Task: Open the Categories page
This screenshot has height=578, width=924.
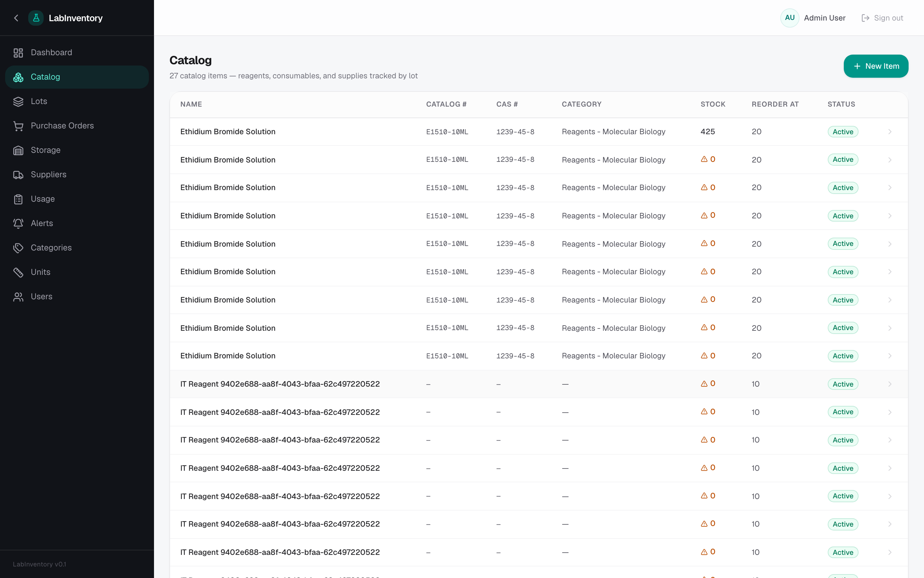Action: (x=77, y=248)
